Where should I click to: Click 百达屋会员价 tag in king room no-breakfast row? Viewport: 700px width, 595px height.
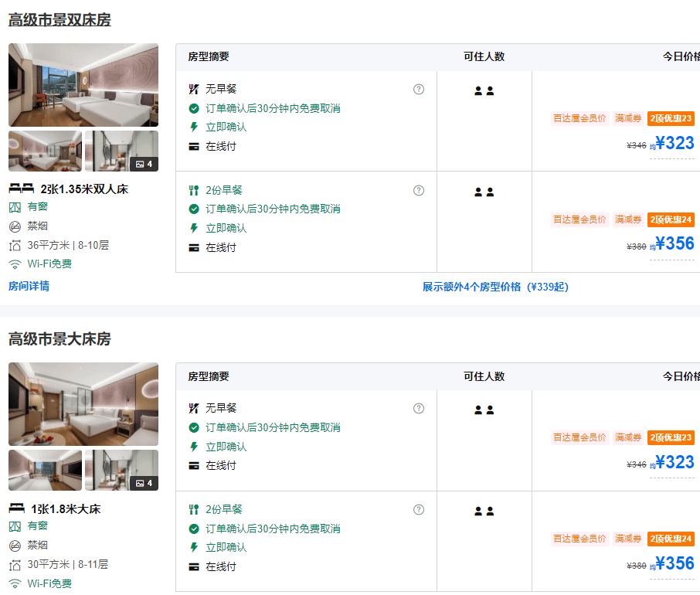pyautogui.click(x=579, y=437)
